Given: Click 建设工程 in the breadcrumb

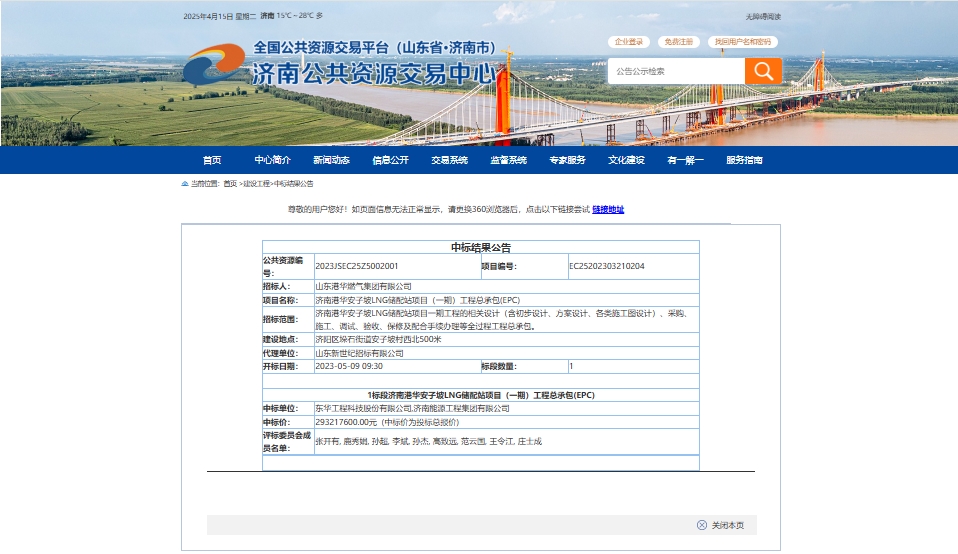Looking at the screenshot, I should pyautogui.click(x=256, y=184).
